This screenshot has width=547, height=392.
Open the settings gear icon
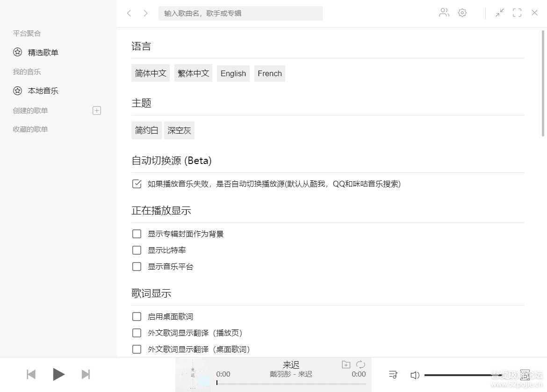click(x=462, y=13)
